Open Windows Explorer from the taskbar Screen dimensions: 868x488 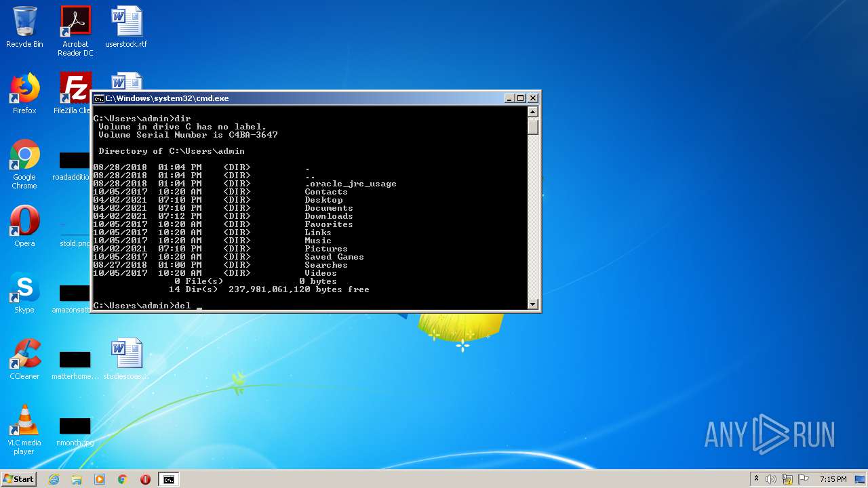(77, 479)
